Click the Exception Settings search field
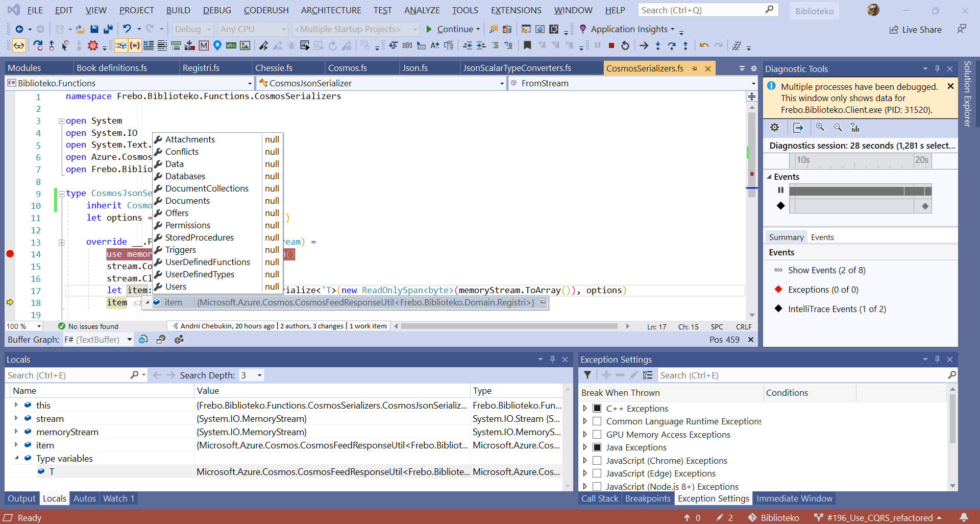This screenshot has width=980, height=524. (801, 375)
